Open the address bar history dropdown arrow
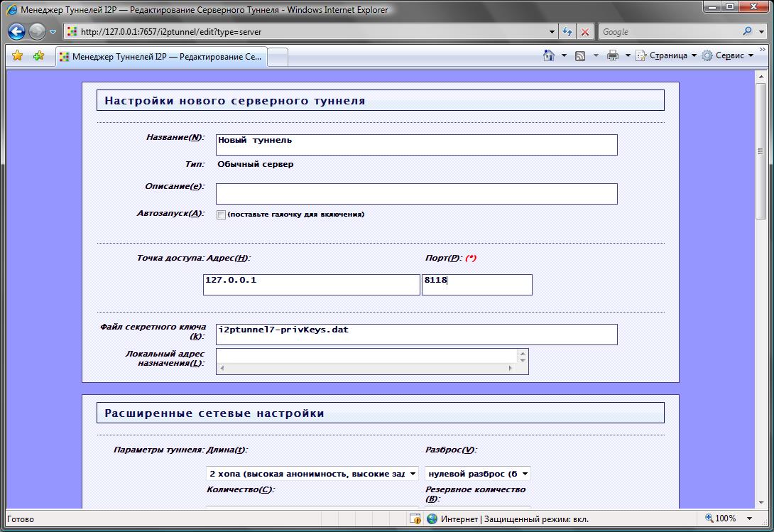This screenshot has height=532, width=774. pyautogui.click(x=552, y=32)
